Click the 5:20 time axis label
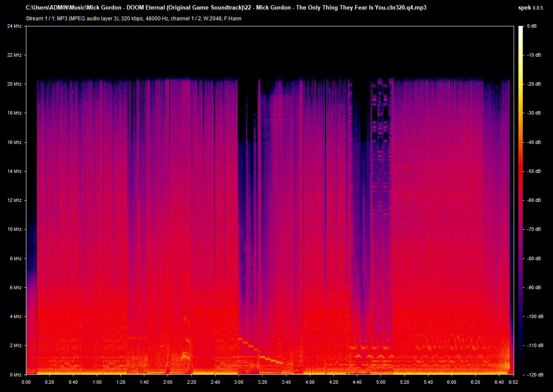The width and height of the screenshot is (553, 392). click(404, 382)
